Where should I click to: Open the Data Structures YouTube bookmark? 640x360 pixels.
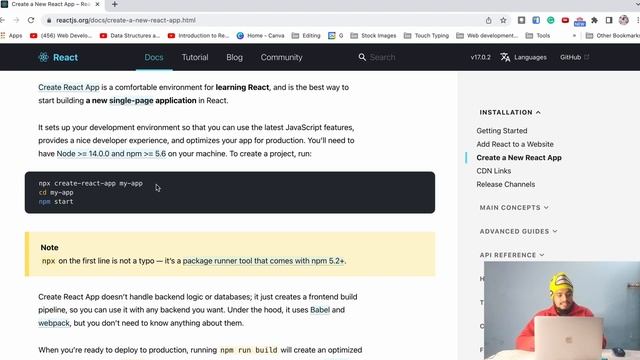coord(130,36)
